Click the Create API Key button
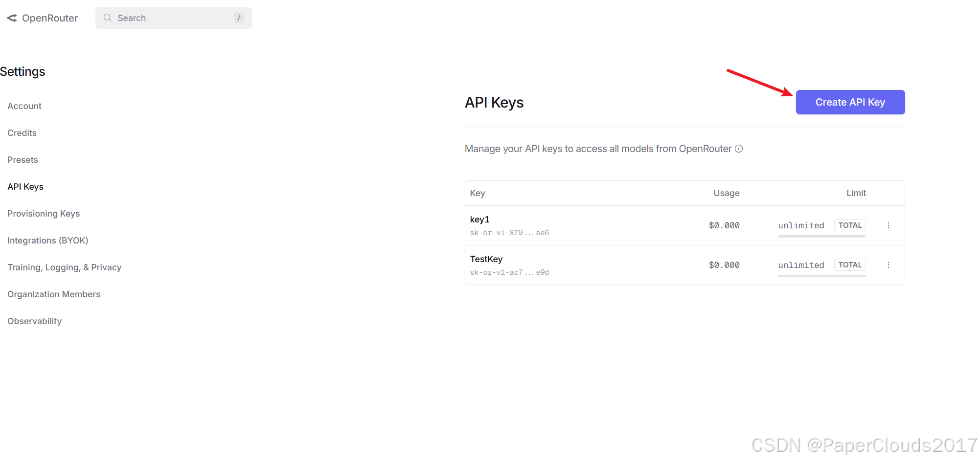980x462 pixels. (850, 102)
